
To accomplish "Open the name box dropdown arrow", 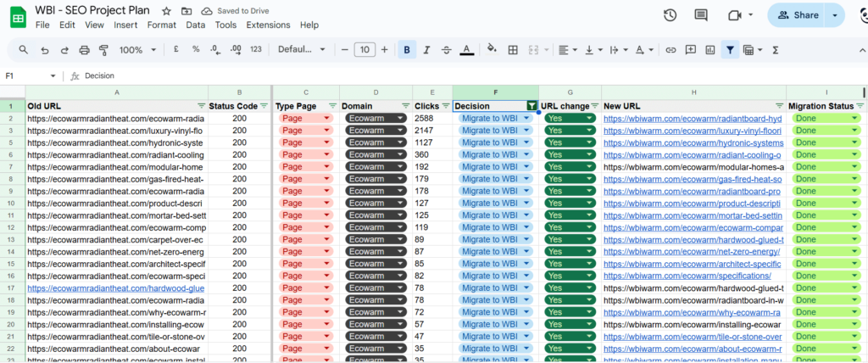I will [53, 76].
